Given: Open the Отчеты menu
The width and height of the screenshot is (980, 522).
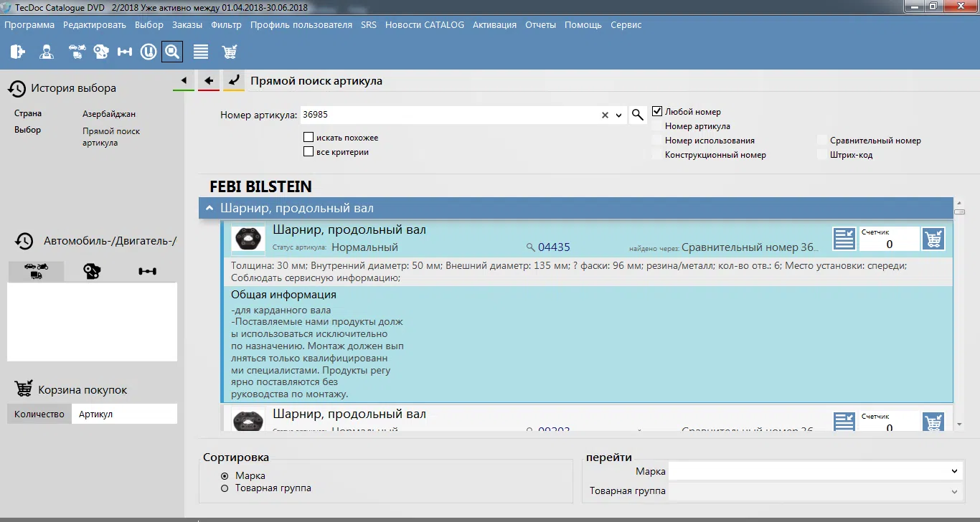Looking at the screenshot, I should tap(540, 24).
